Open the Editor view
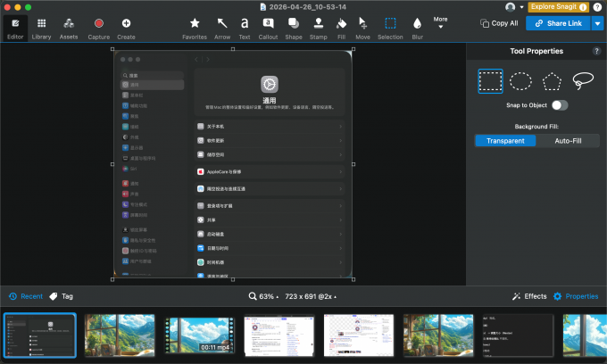The image size is (607, 364). 15,29
